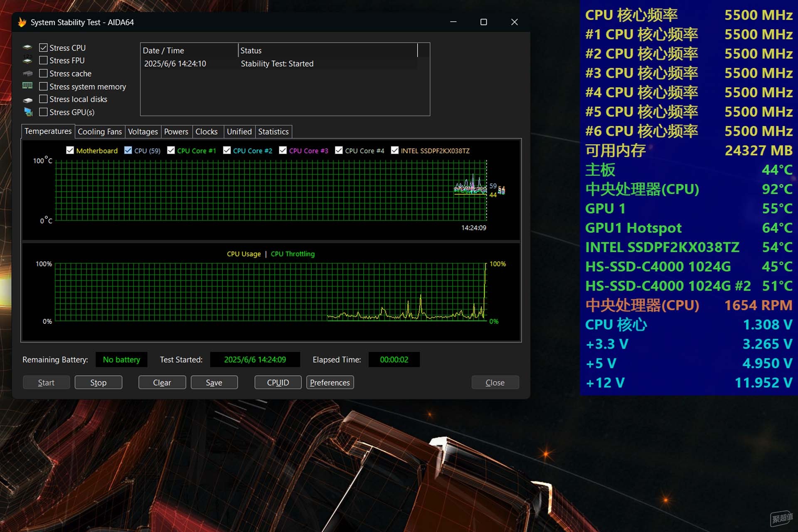Image resolution: width=798 pixels, height=532 pixels.
Task: Enable the Stress cache checkbox
Action: pyautogui.click(x=43, y=73)
